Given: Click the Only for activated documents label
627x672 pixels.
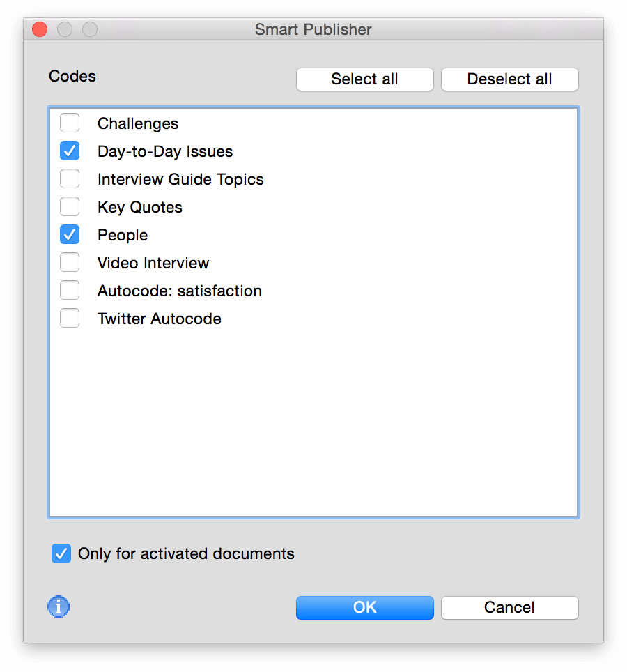Looking at the screenshot, I should 186,553.
